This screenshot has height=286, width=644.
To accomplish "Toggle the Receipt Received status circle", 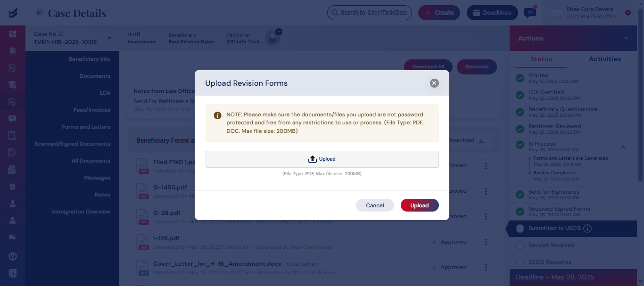I will point(520,245).
